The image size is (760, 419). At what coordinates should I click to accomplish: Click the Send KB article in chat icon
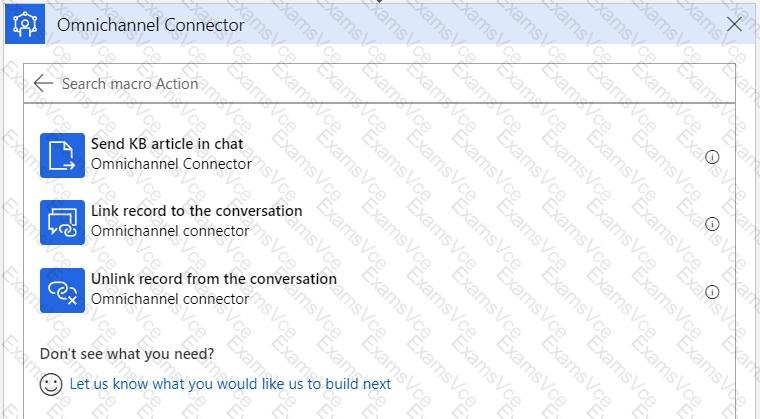pos(62,155)
